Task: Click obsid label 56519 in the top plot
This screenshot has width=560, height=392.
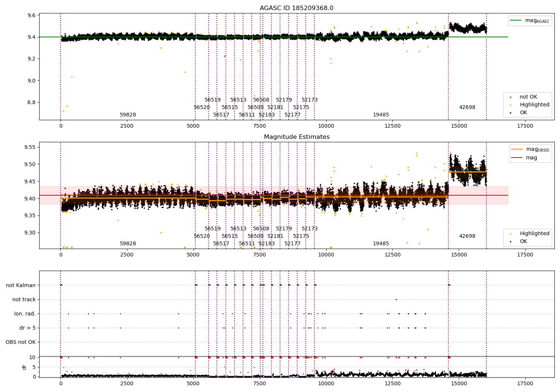Action: click(x=212, y=100)
